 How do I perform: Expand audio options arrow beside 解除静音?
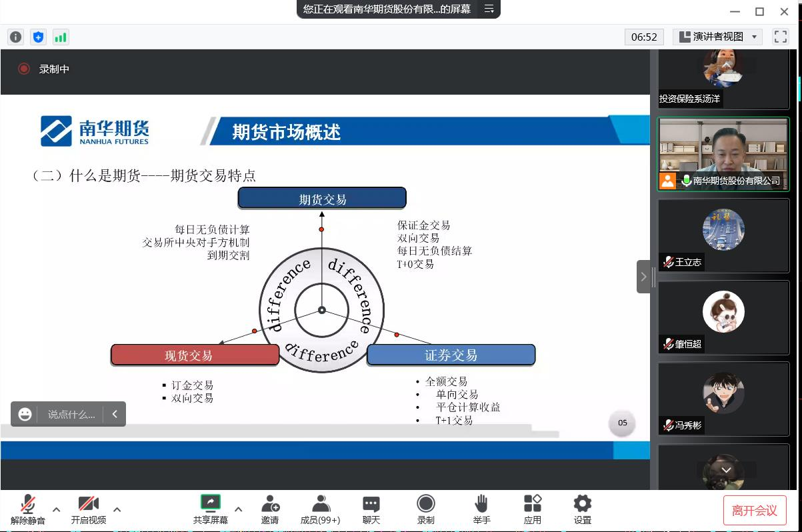click(57, 510)
